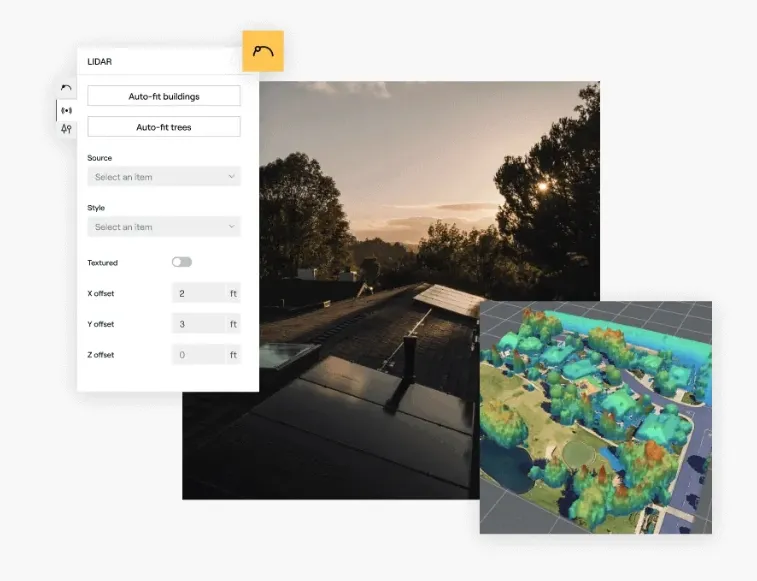
Task: Toggle the Textured switch
Action: (181, 262)
